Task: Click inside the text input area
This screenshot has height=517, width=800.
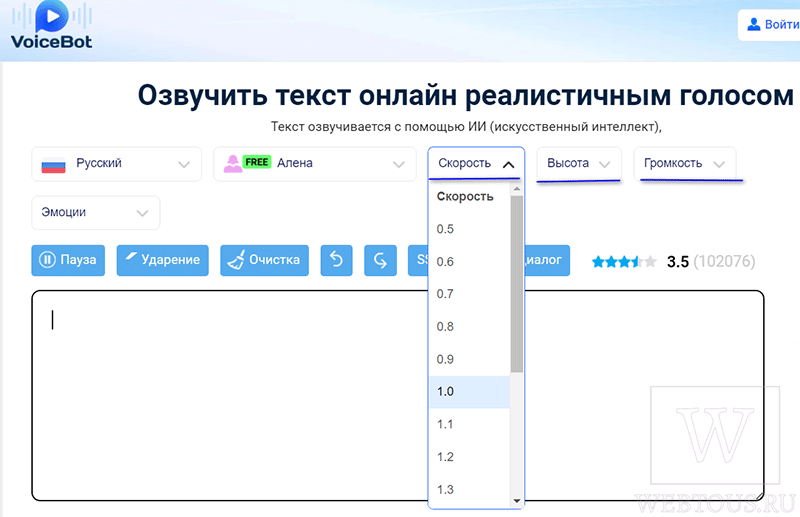Action: (397, 396)
